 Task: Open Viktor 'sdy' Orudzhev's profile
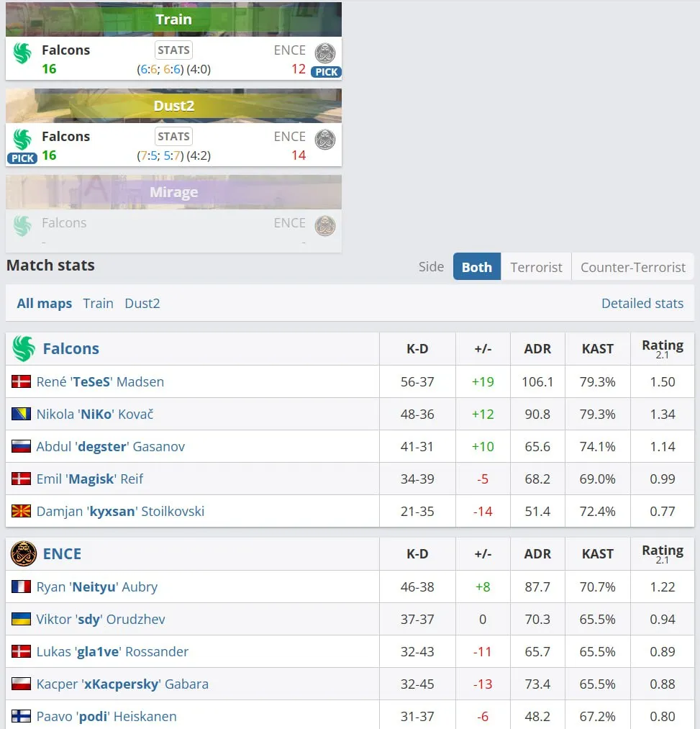pyautogui.click(x=101, y=620)
